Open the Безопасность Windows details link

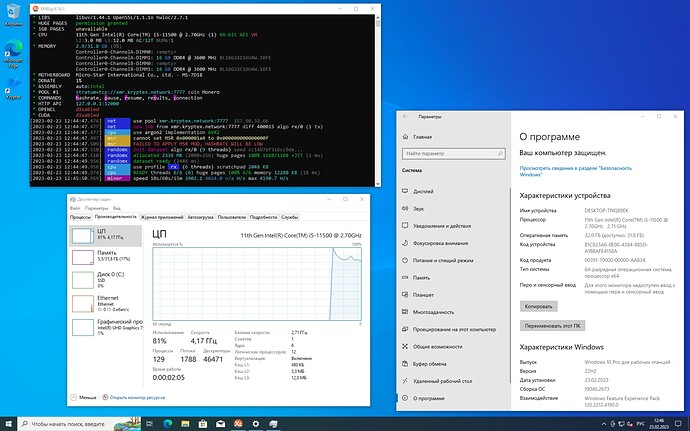[x=575, y=171]
